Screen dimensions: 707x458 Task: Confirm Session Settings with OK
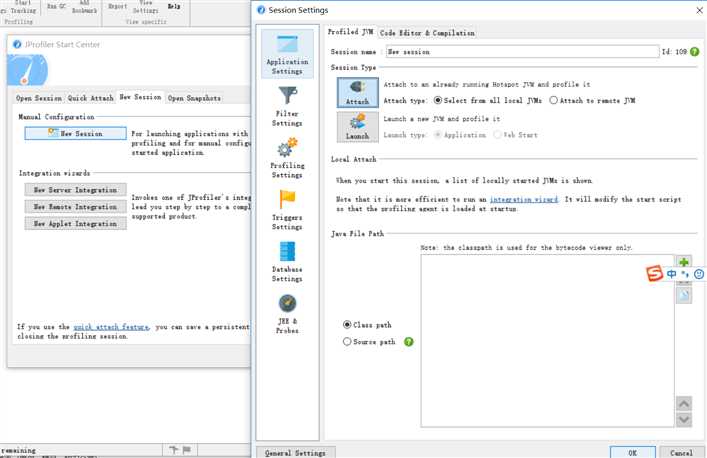[633, 453]
